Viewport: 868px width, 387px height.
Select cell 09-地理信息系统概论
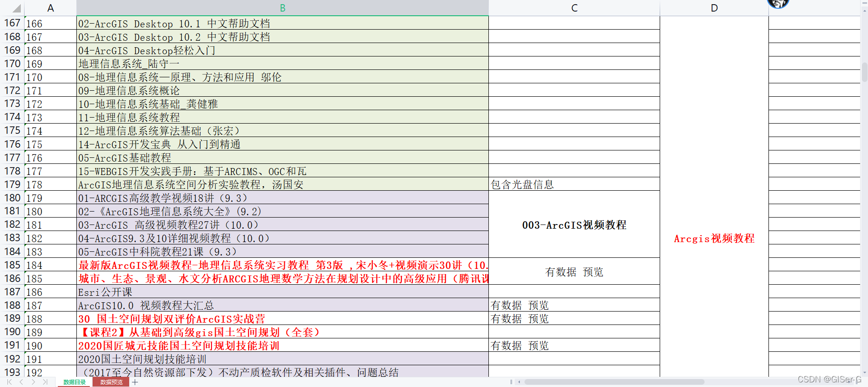tap(282, 90)
